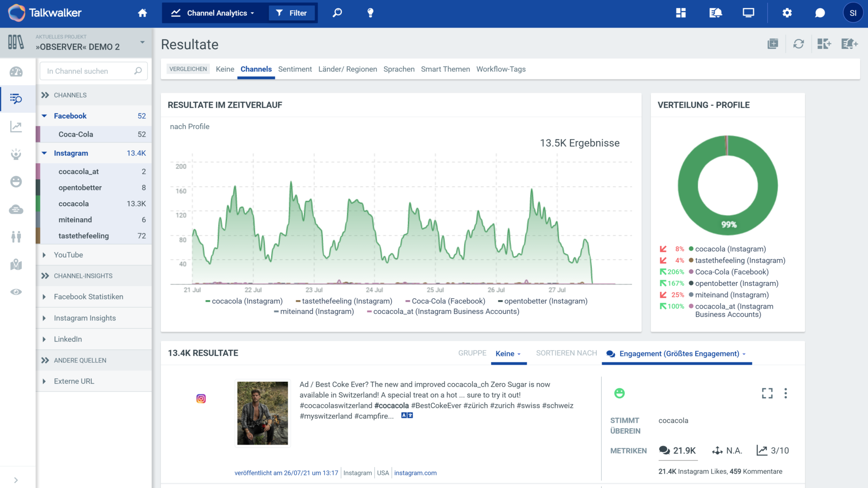Open the settings gear icon
The width and height of the screenshot is (868, 488).
coord(787,13)
